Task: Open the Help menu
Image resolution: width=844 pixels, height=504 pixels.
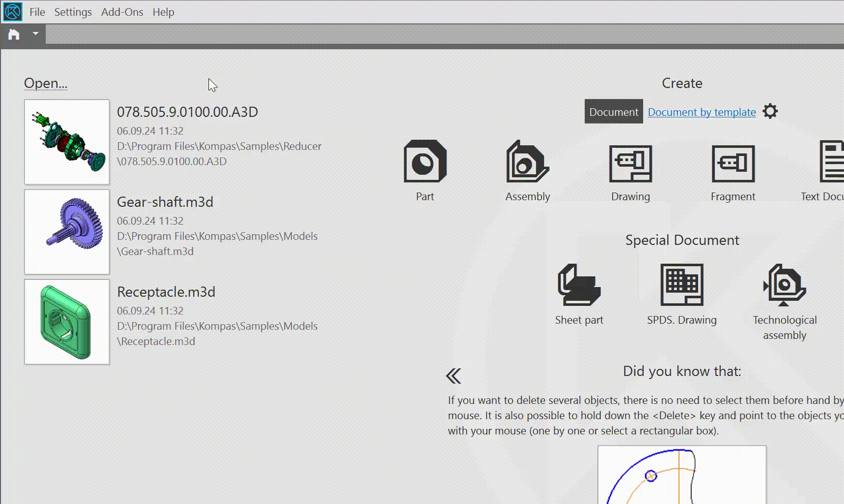Action: click(163, 12)
